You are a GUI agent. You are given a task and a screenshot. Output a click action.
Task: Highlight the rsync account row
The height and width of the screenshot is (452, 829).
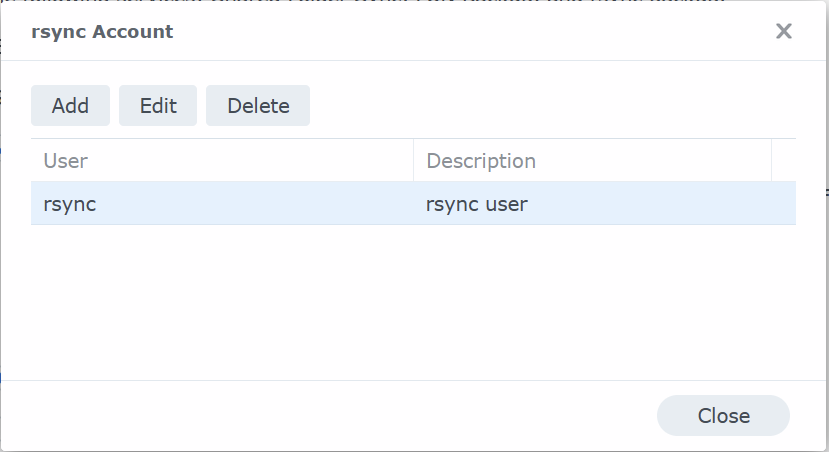(413, 204)
